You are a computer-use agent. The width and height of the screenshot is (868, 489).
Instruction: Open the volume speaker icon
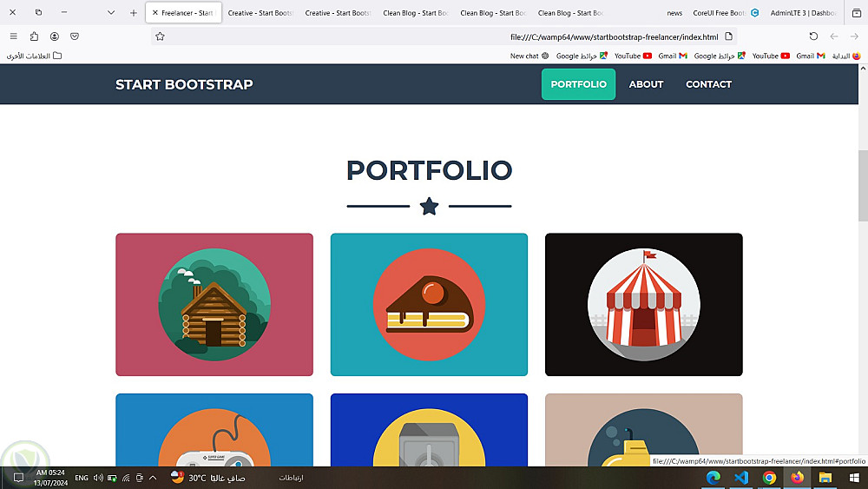[x=98, y=478]
